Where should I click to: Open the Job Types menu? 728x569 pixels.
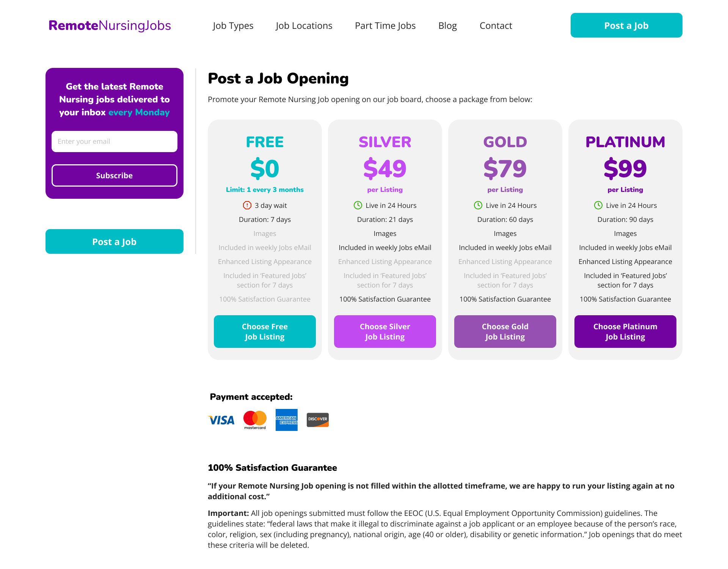[x=233, y=25]
